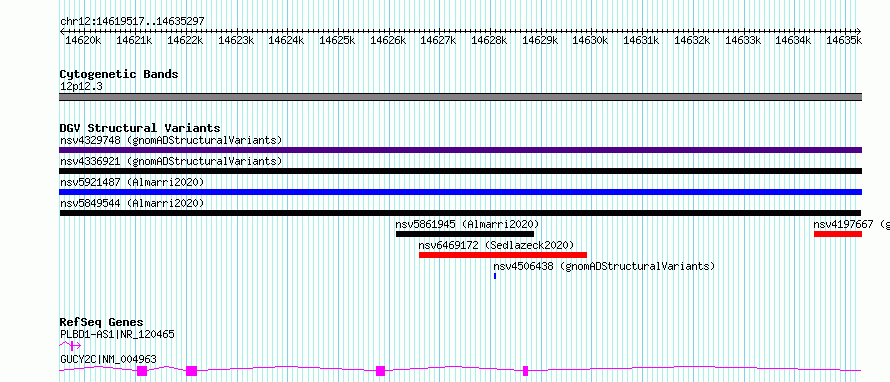Select the black nsv4336921 variant bar

point(460,171)
